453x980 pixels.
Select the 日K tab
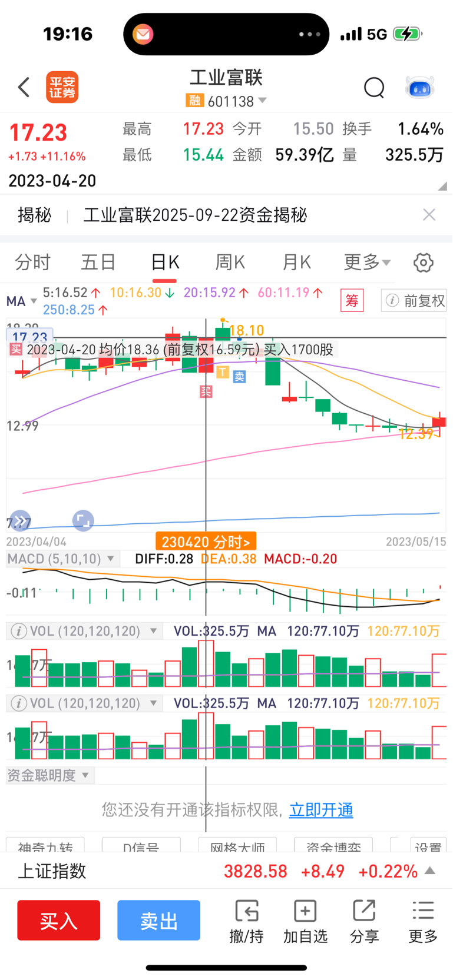point(165,263)
